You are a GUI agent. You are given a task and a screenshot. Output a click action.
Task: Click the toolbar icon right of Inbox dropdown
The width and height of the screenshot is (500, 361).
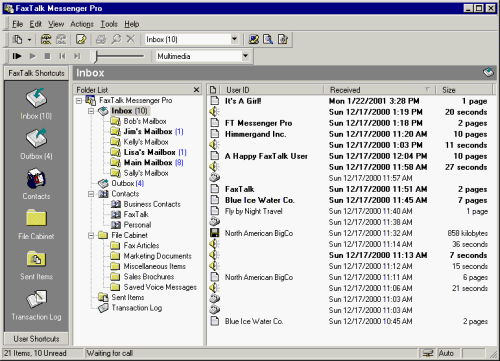254,39
